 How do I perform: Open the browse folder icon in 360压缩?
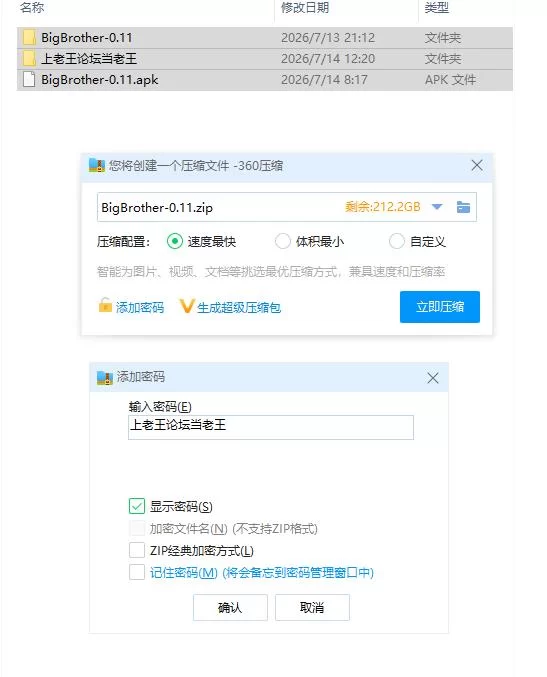tap(463, 207)
